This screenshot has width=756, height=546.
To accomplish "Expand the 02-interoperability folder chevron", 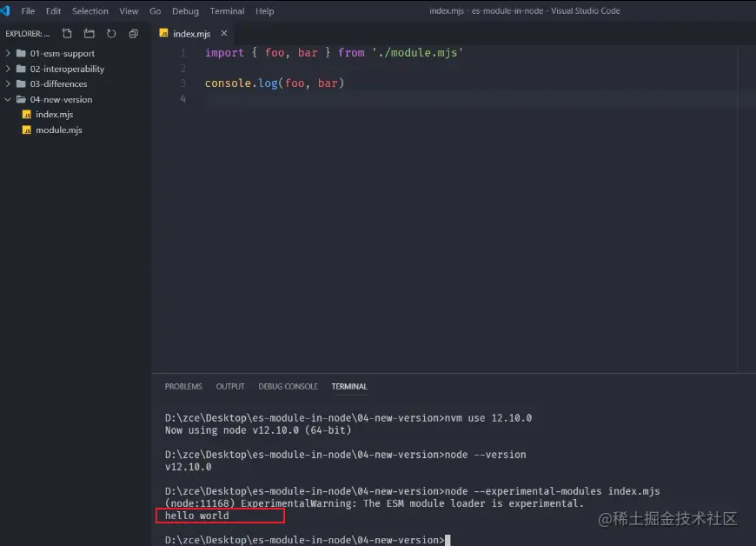I will pos(8,69).
